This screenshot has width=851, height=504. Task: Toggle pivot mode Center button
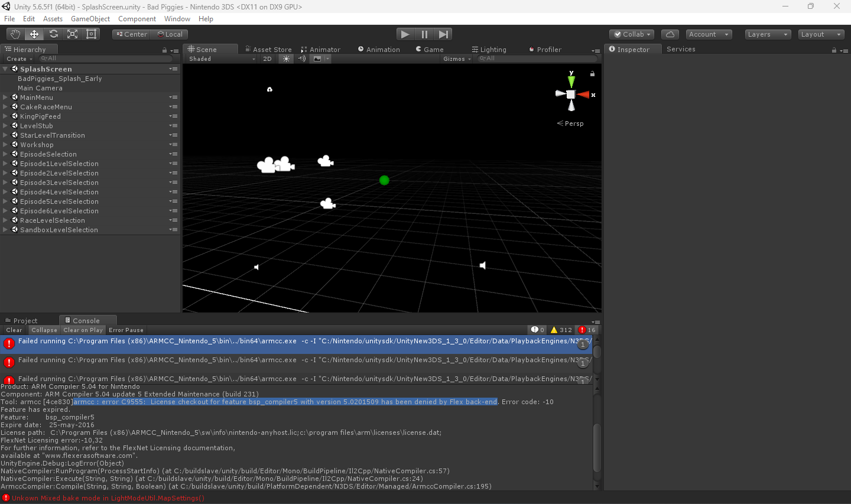[131, 34]
